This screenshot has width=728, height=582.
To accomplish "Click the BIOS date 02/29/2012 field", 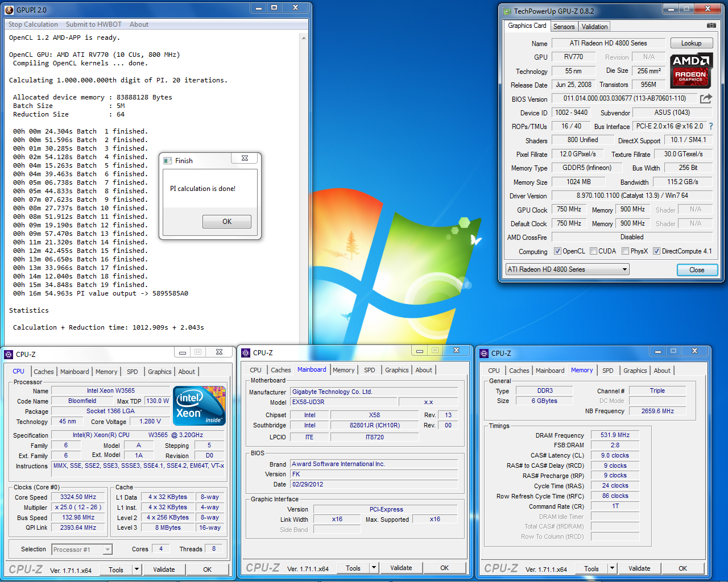I will pos(374,484).
